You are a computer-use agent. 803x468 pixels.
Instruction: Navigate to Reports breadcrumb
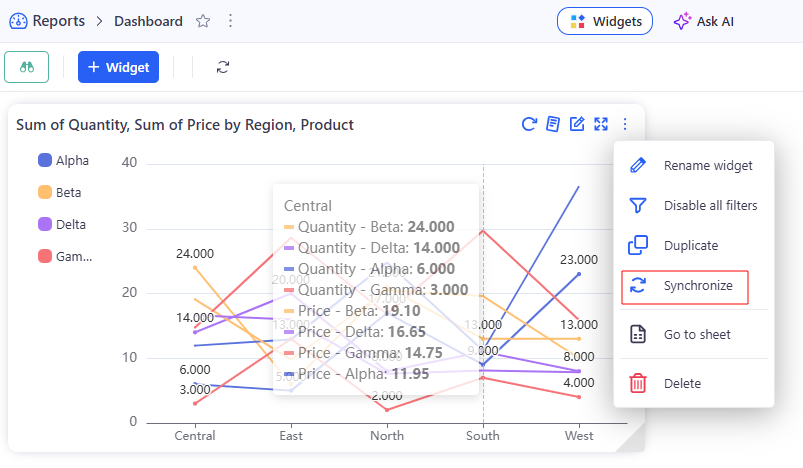click(57, 21)
